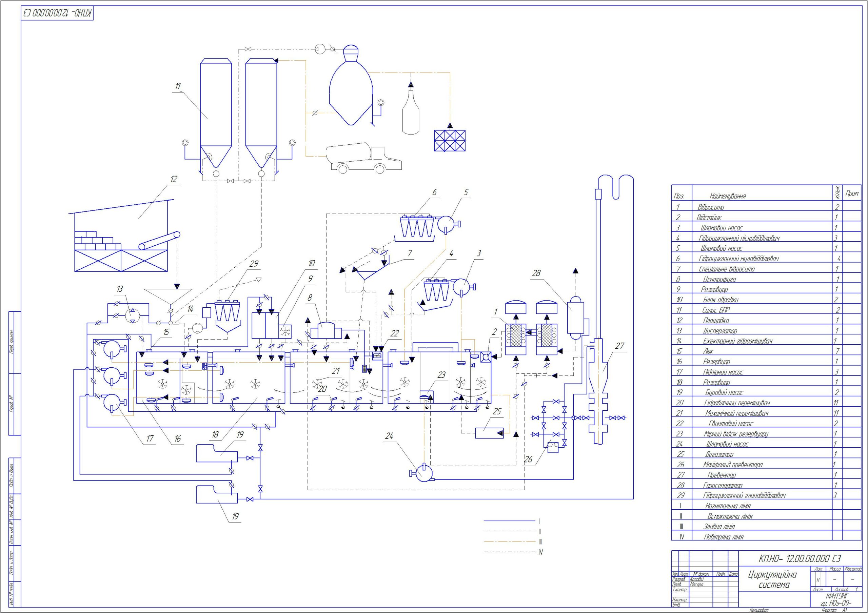Viewport: 868px width, 613px height.
Task: Click the cement truck symbol
Action: [x=364, y=158]
